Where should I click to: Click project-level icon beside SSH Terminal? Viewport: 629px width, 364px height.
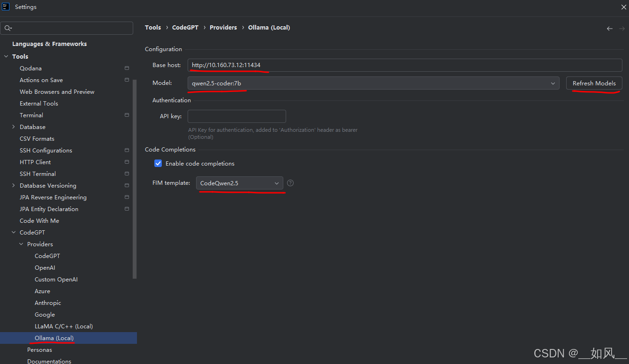[127, 174]
